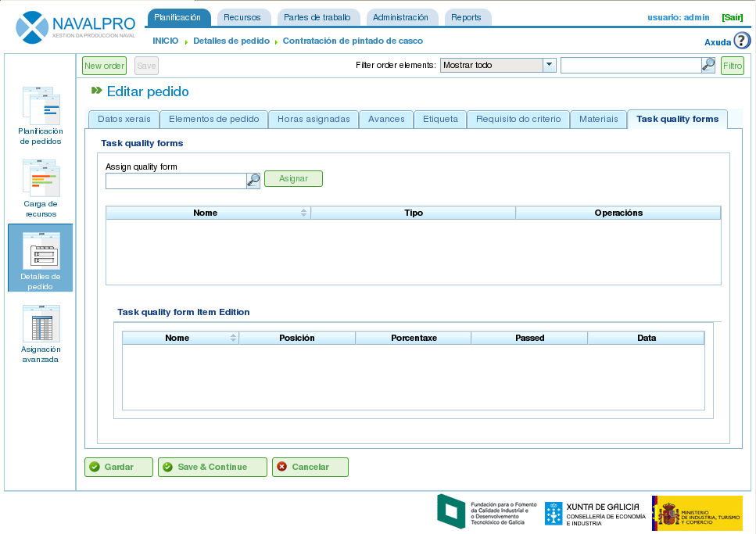
Task: Click the Cancelar button
Action: pyautogui.click(x=310, y=467)
